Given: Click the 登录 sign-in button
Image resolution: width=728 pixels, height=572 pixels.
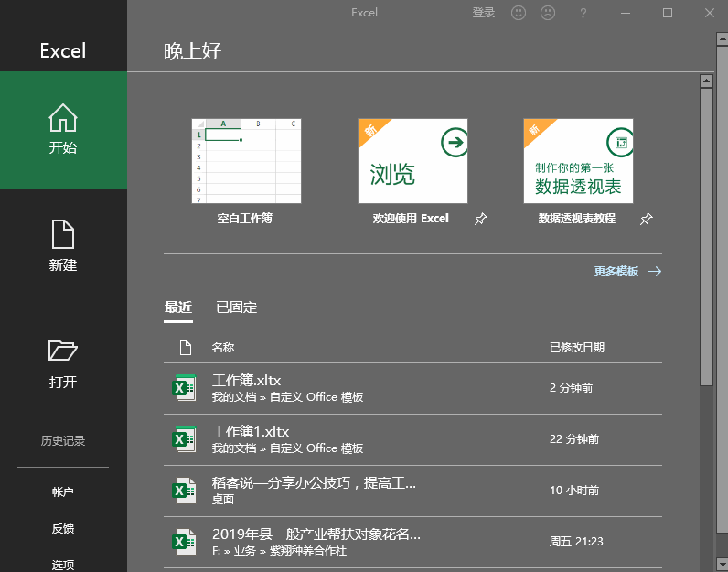Looking at the screenshot, I should [483, 13].
